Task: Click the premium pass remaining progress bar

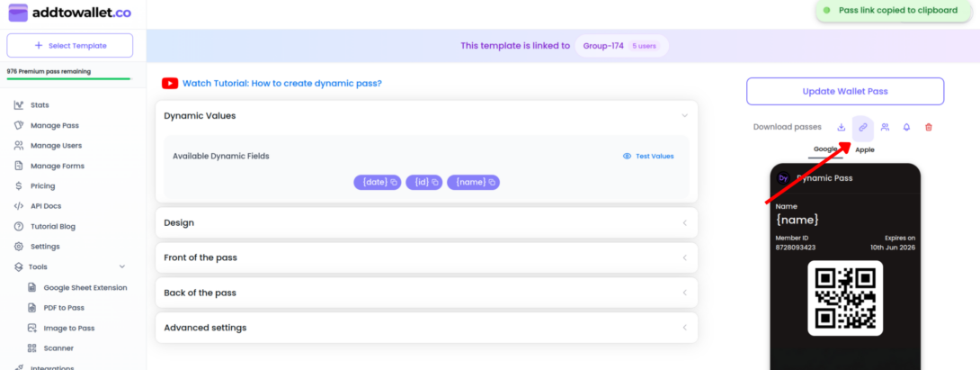Action: pos(68,79)
